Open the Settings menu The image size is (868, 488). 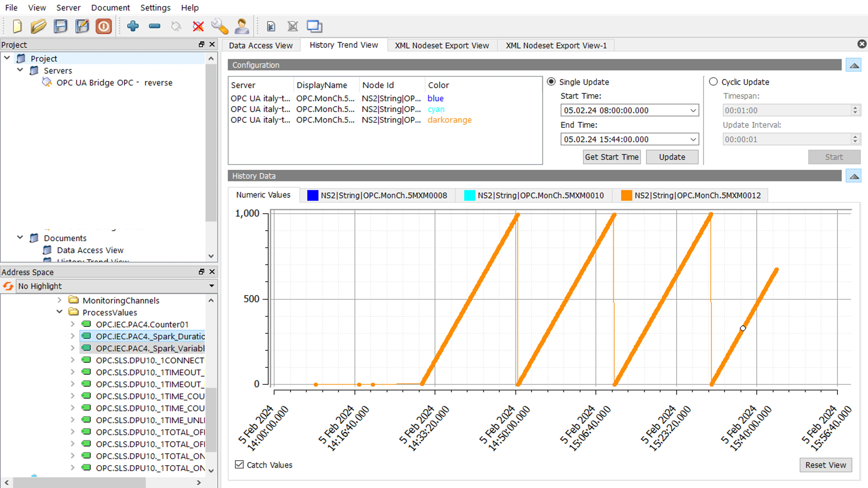[155, 7]
